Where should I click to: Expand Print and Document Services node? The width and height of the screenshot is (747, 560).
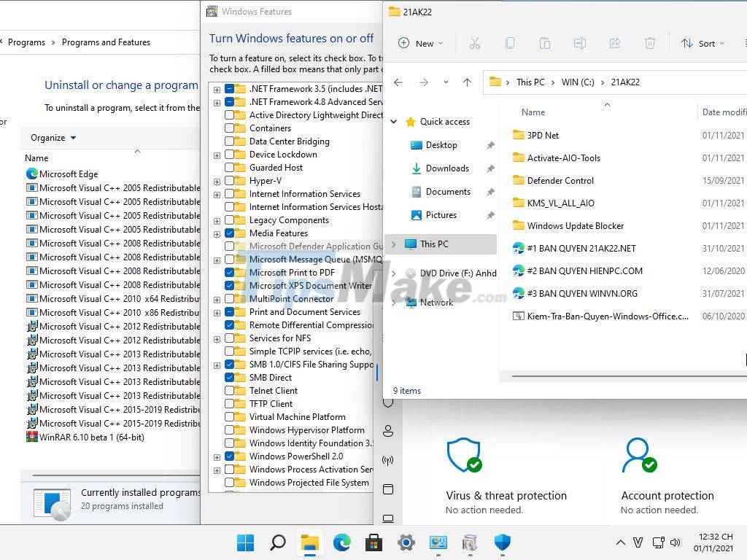[x=217, y=313]
